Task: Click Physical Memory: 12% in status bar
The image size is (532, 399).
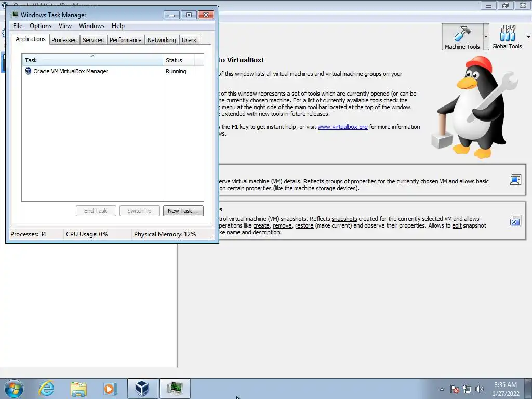Action: click(165, 234)
